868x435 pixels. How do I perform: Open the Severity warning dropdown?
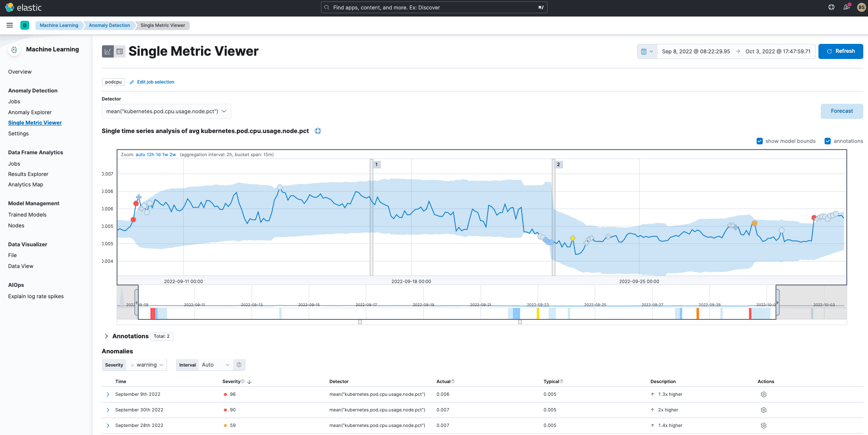(149, 365)
